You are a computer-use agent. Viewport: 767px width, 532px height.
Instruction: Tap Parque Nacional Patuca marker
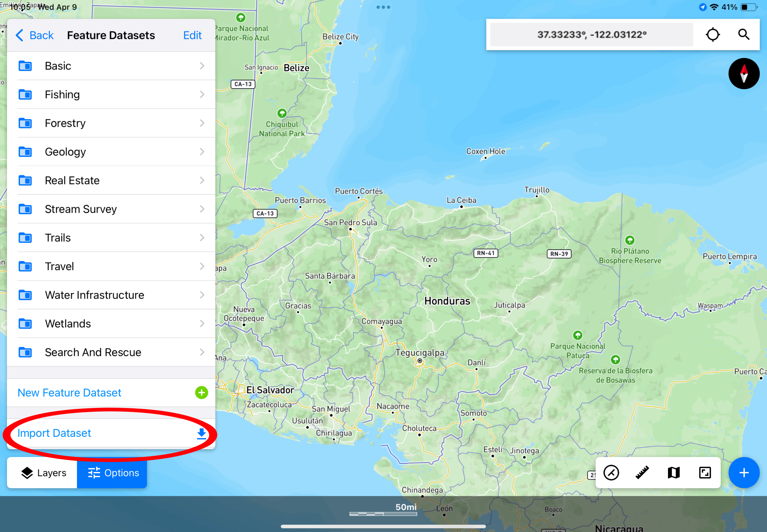coord(578,335)
